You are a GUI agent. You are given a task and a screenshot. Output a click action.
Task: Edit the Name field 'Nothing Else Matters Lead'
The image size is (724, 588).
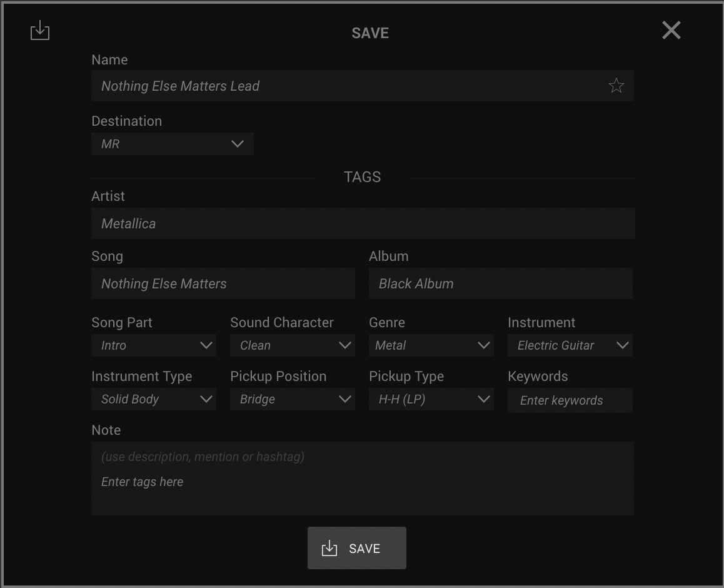click(x=363, y=86)
